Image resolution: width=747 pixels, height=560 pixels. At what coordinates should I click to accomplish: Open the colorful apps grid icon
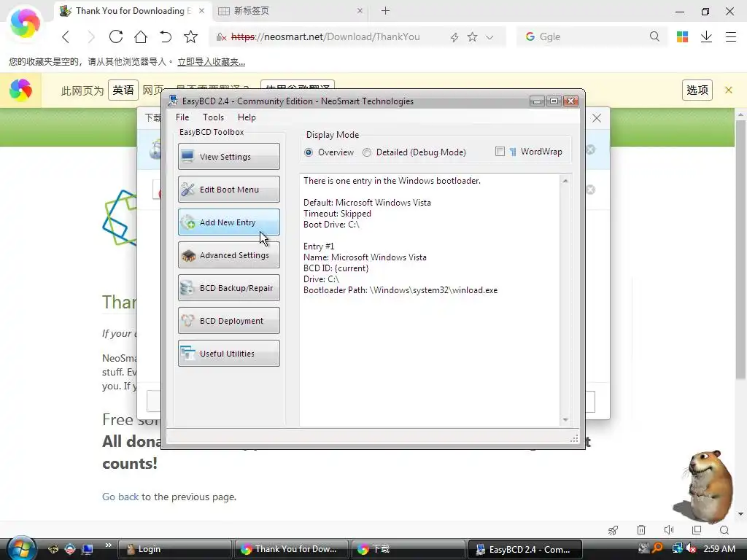point(682,36)
